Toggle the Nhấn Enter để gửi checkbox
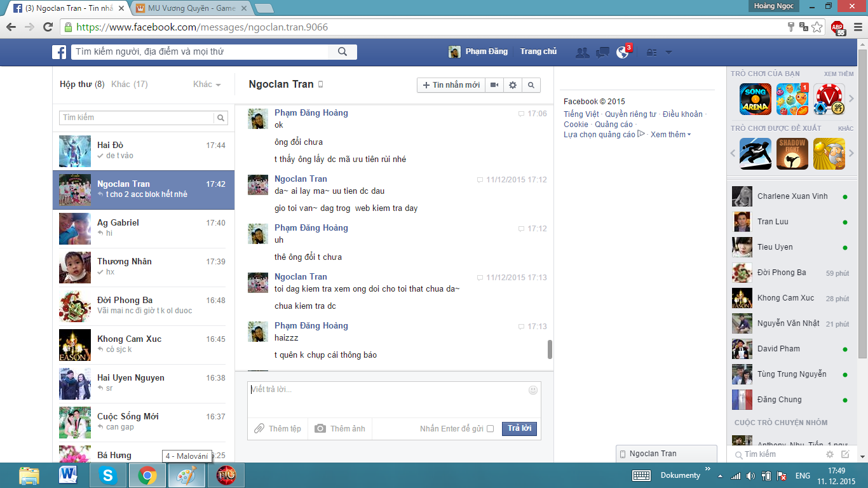This screenshot has height=488, width=868. (490, 429)
